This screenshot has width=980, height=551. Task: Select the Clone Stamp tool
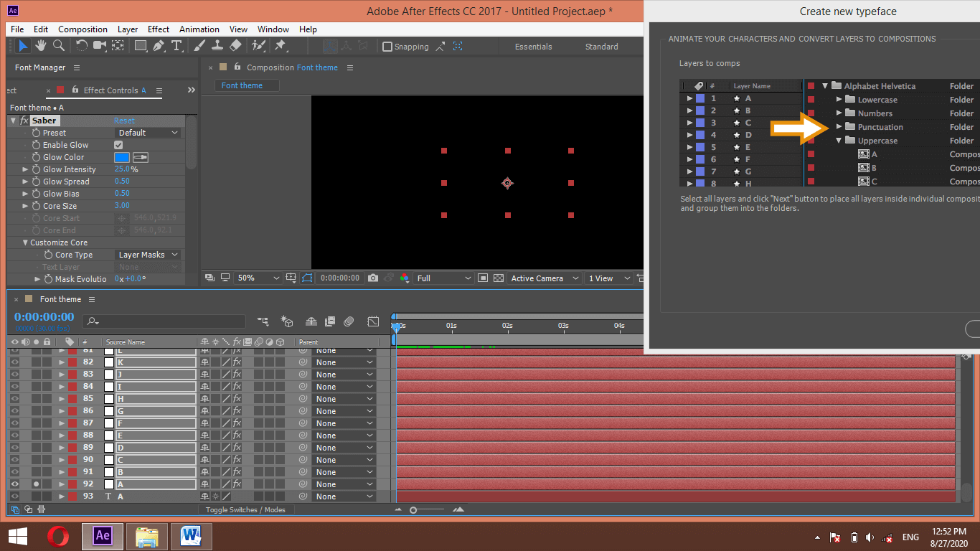[x=217, y=46]
